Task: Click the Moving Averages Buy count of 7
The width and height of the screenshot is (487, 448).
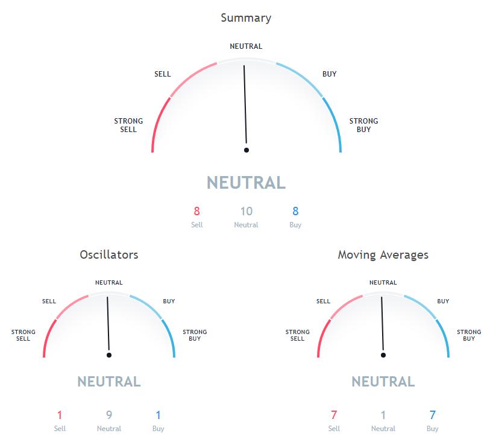Action: [x=432, y=415]
